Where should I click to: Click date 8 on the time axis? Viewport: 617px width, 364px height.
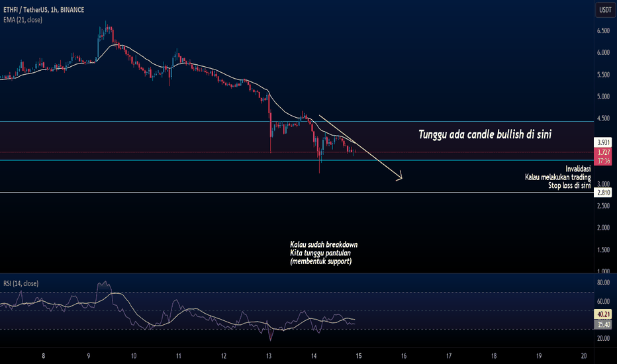pos(43,356)
